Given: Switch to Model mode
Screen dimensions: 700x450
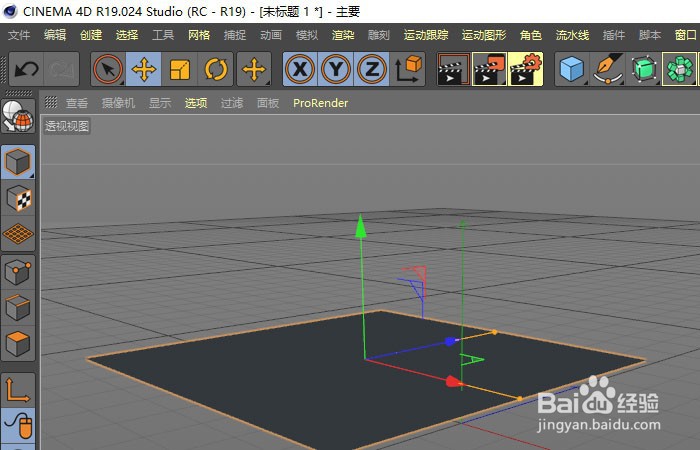Looking at the screenshot, I should [x=18, y=162].
